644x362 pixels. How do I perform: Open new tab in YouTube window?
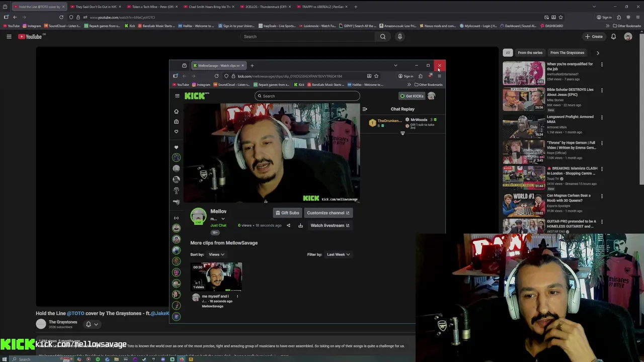(x=356, y=7)
